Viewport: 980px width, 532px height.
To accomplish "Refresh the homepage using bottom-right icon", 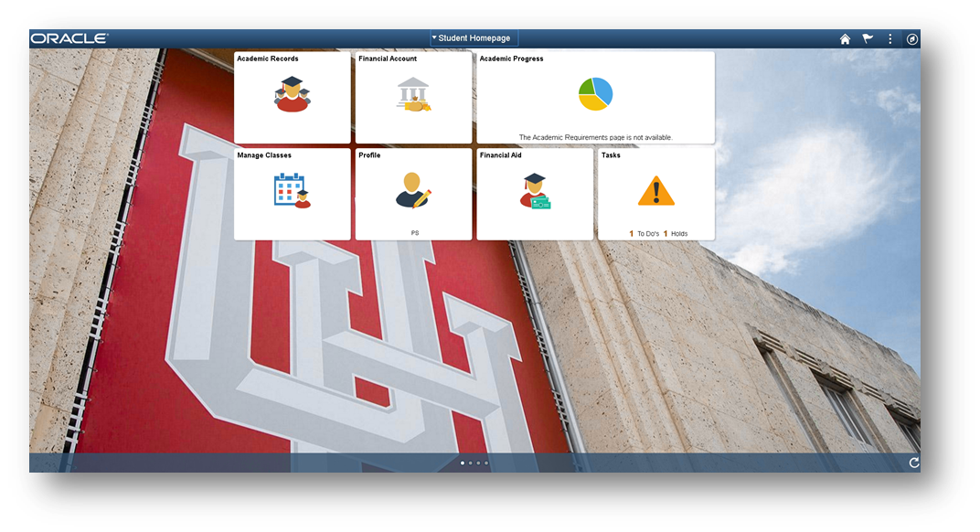I will tap(913, 463).
